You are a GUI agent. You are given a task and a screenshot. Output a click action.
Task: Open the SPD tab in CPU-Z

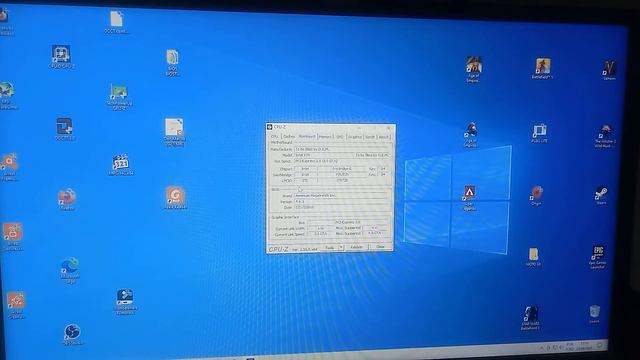click(x=340, y=137)
